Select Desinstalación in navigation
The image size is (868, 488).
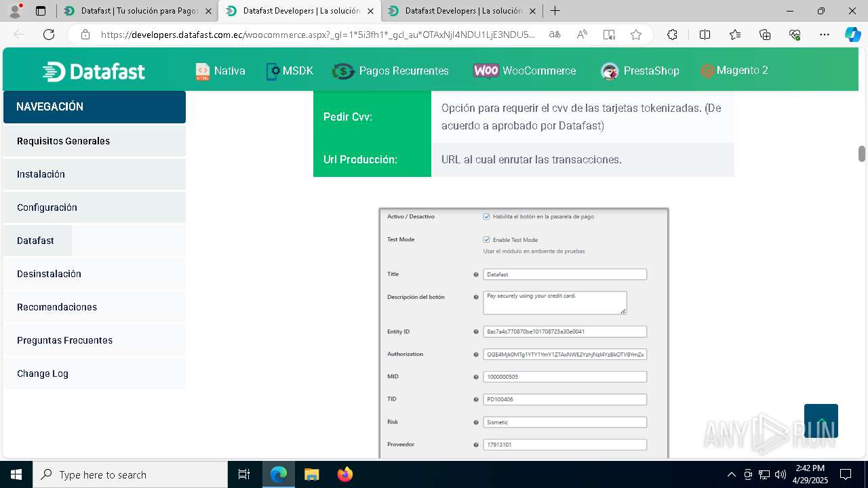click(x=94, y=274)
